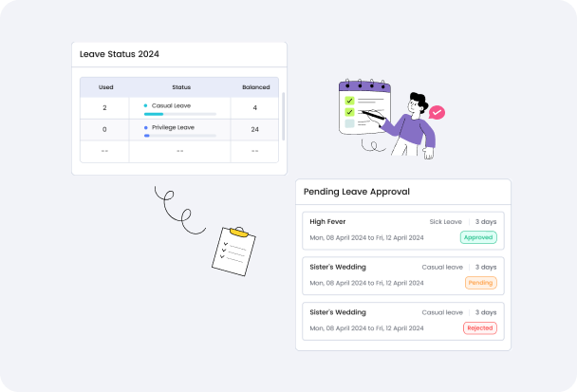Click the Privilege Leave progress bar
577x392 pixels.
[179, 136]
